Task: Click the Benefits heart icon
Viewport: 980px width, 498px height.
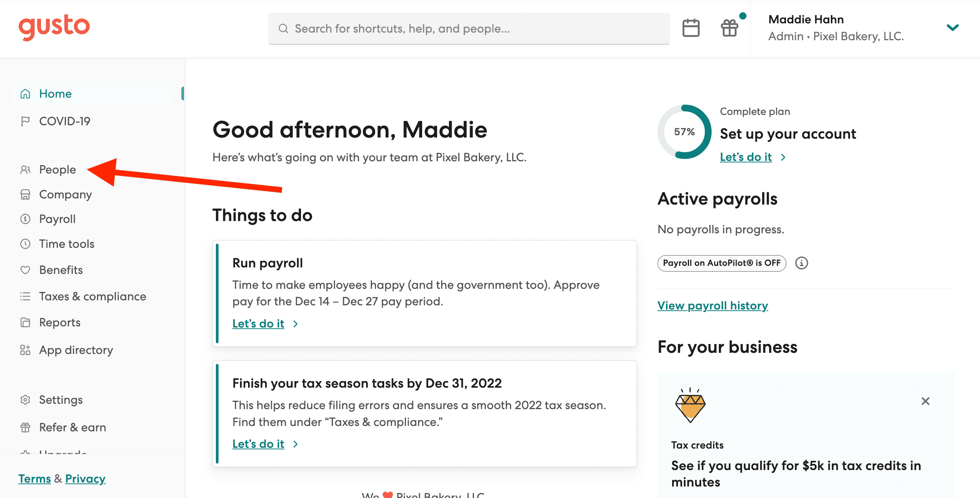Action: point(25,270)
